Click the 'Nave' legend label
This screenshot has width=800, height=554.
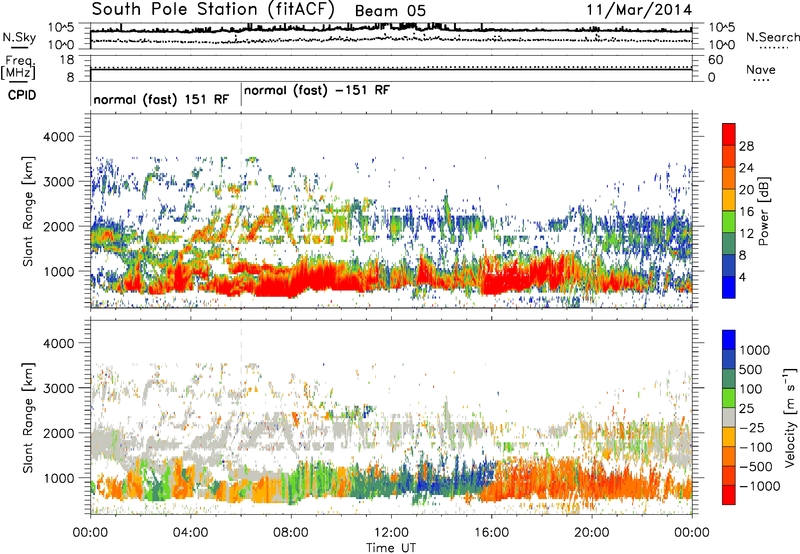(761, 70)
